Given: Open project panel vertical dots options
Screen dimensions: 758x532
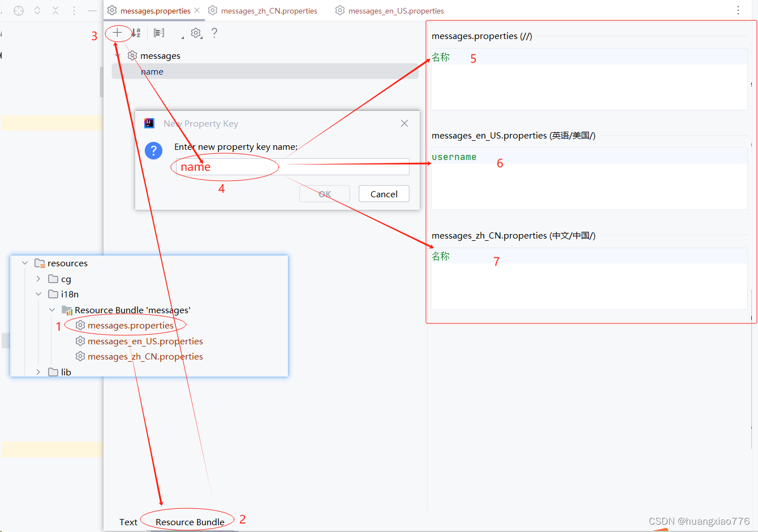Looking at the screenshot, I should click(x=74, y=11).
